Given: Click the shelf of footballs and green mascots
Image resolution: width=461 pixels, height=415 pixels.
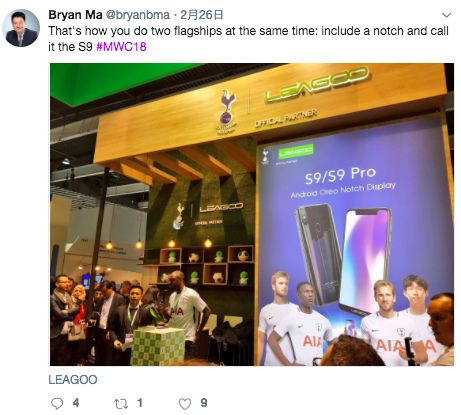Looking at the screenshot, I should (207, 265).
